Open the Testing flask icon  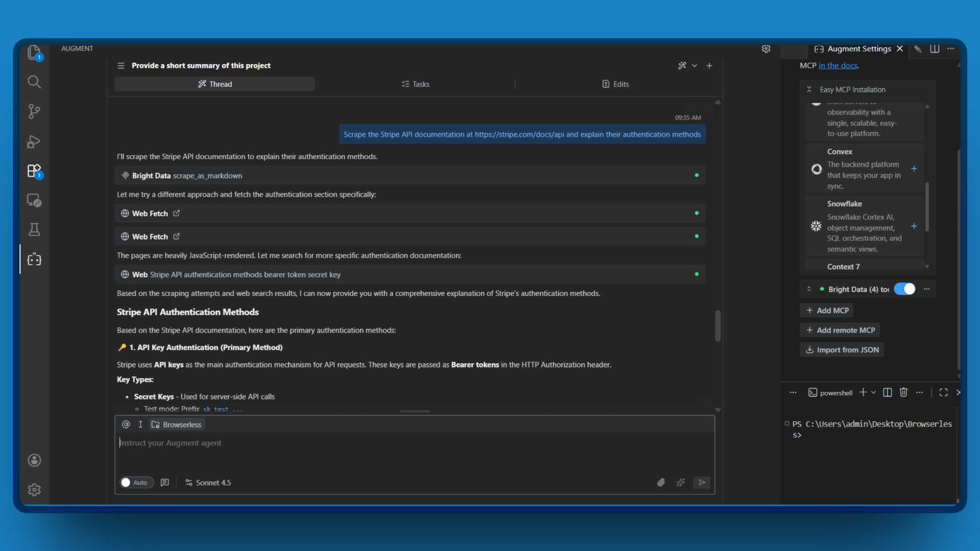[34, 230]
